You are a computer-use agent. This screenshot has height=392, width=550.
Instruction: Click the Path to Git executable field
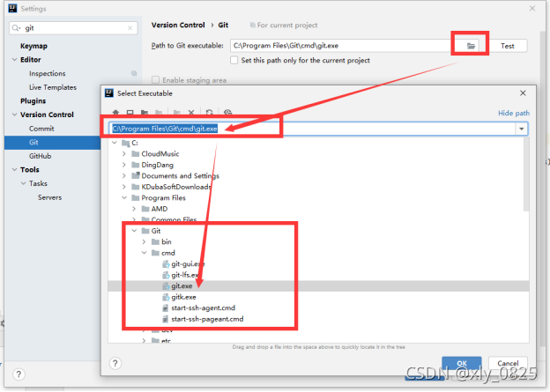tap(340, 46)
